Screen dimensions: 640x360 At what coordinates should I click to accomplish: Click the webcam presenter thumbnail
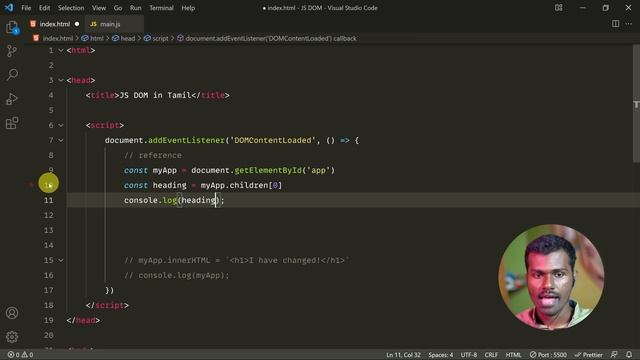[551, 277]
